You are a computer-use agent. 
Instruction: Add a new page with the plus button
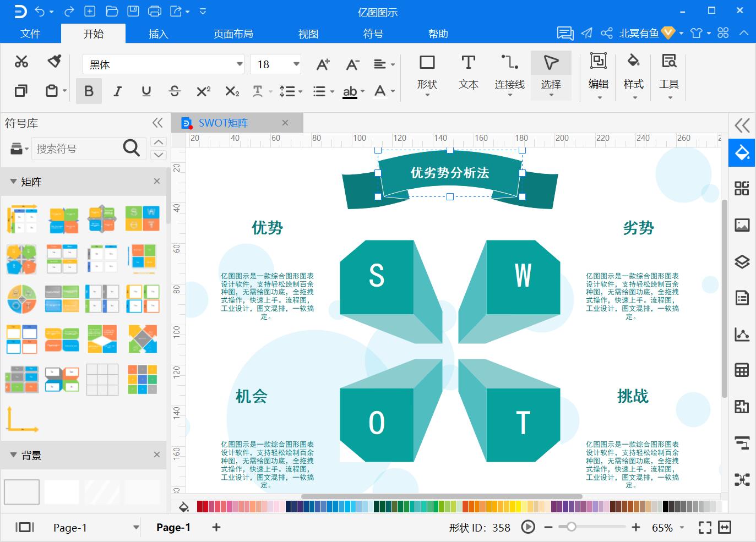216,527
